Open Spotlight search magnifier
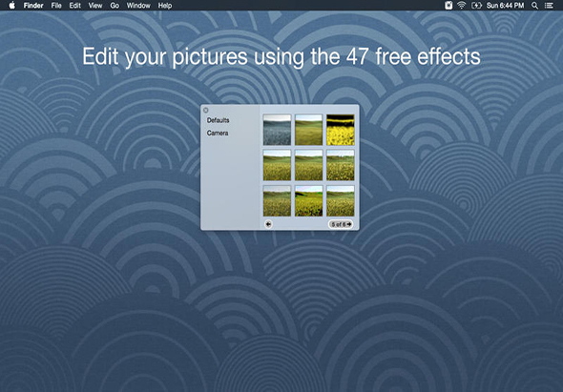 [534, 6]
